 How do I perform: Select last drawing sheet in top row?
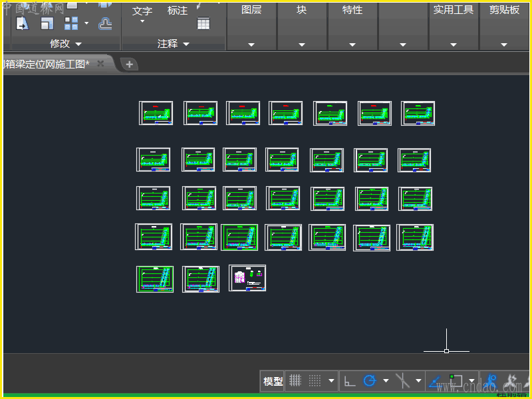418,113
